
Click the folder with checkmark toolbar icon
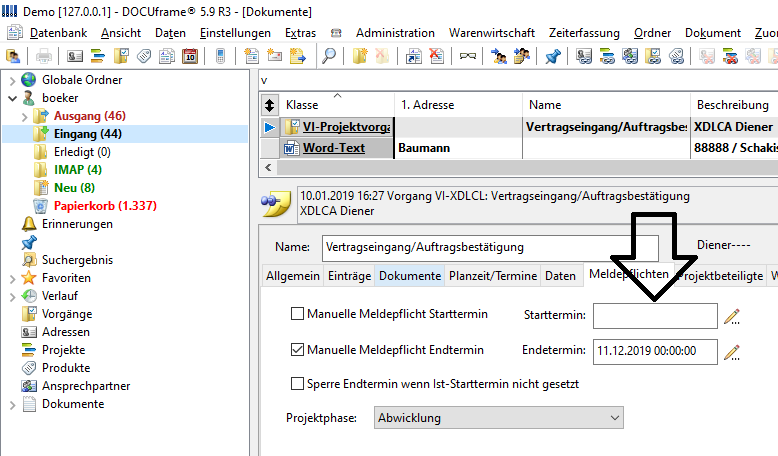click(x=121, y=56)
